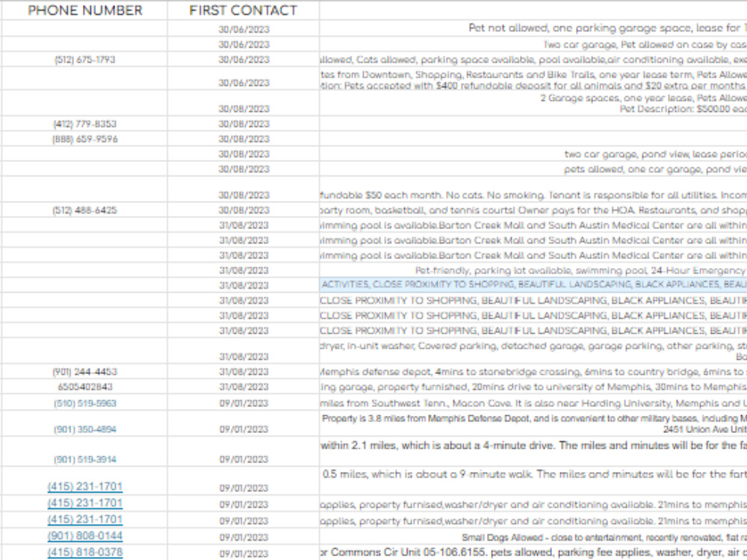This screenshot has height=560, width=747.
Task: Select 31/08/2023 date beside (901) 244-4453
Action: point(244,371)
